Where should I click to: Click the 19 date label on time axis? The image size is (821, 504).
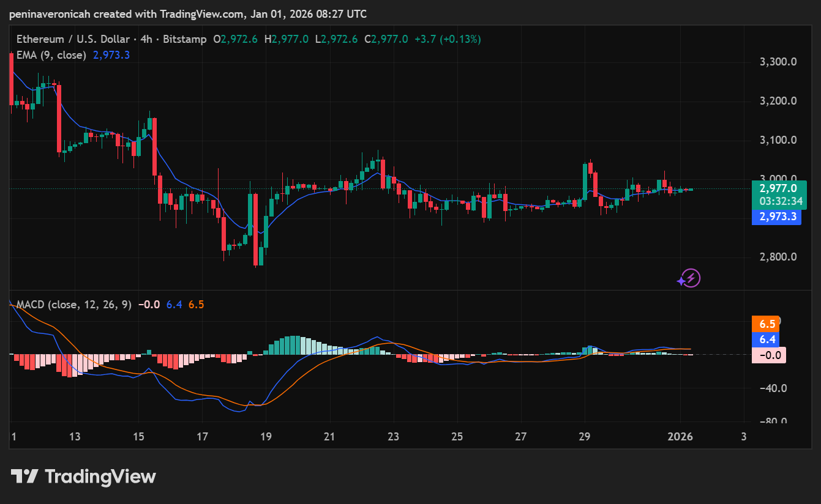coord(266,437)
